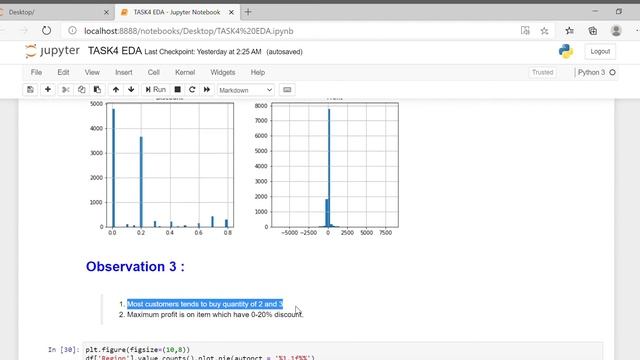Image resolution: width=640 pixels, height=360 pixels.
Task: Switch to TASK4 EDA Jupyter Notebook tab
Action: [177, 12]
